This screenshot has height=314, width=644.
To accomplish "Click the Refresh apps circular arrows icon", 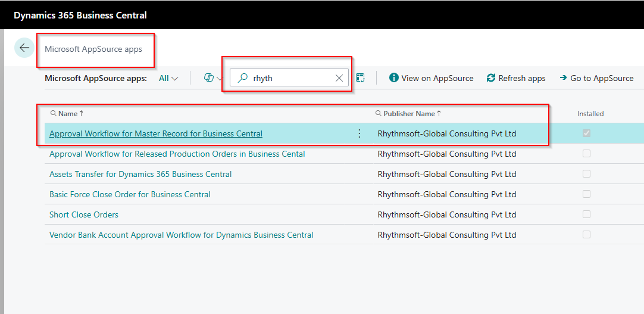I will (x=491, y=78).
